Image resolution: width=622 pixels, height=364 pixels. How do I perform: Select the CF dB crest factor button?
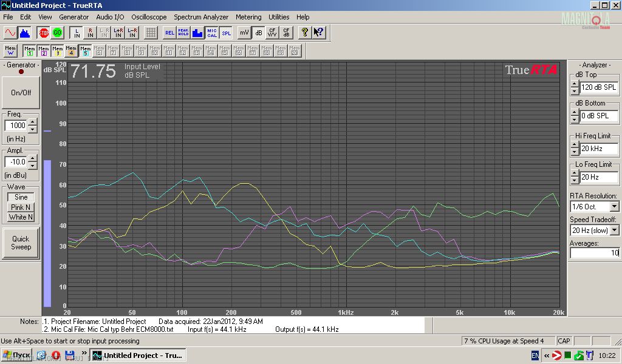(x=286, y=33)
